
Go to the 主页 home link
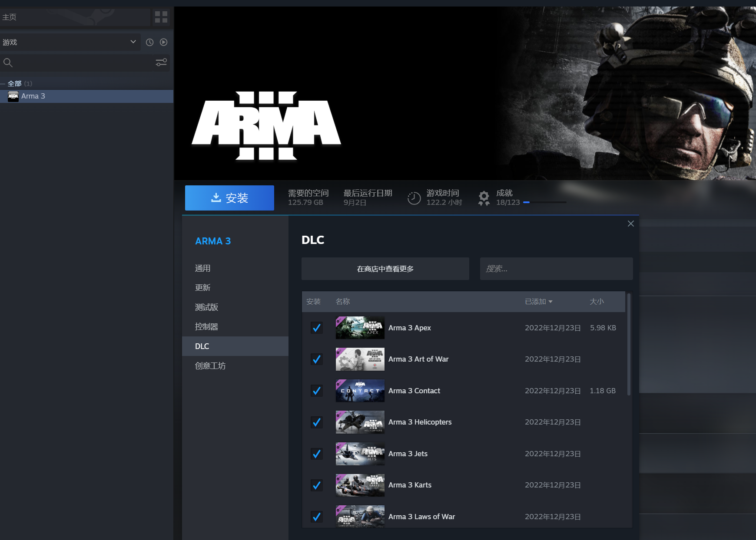(x=9, y=17)
